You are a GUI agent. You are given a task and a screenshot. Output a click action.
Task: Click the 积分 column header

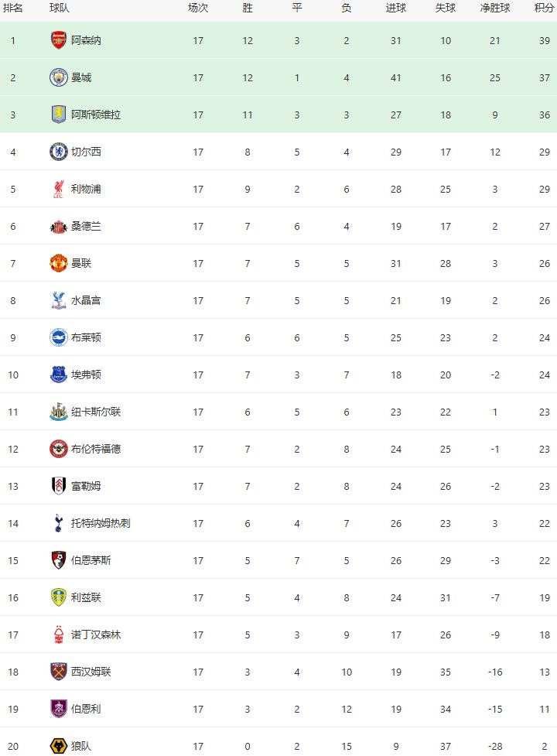tap(544, 8)
